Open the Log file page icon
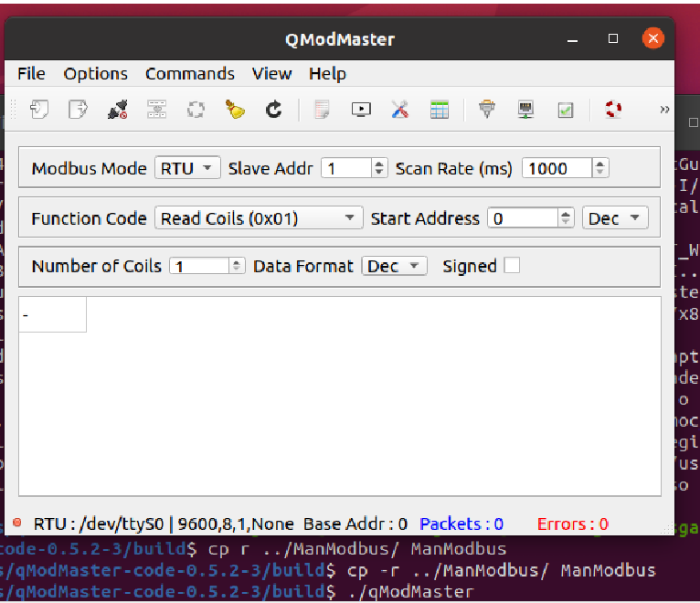 point(322,110)
